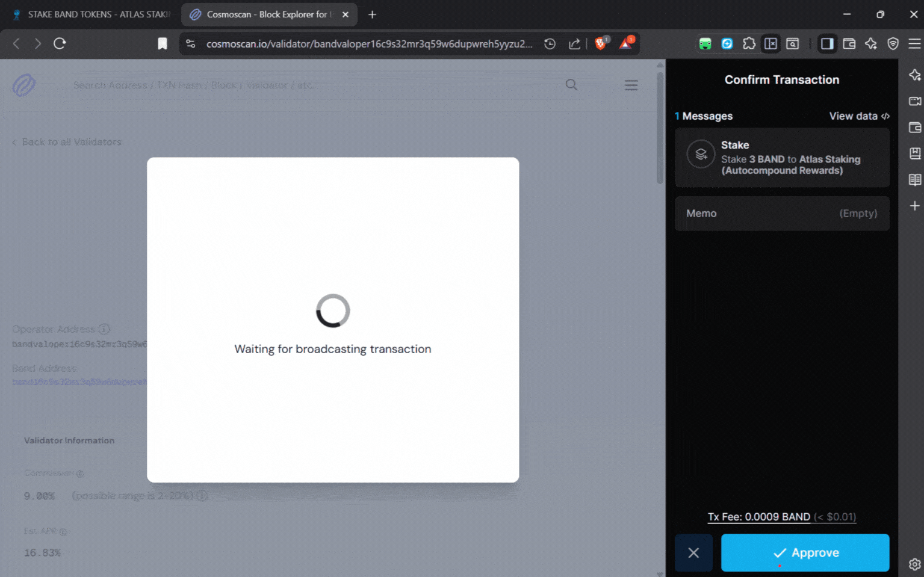Toggle split view in the browser toolbar
The height and width of the screenshot is (577, 924).
tap(771, 43)
